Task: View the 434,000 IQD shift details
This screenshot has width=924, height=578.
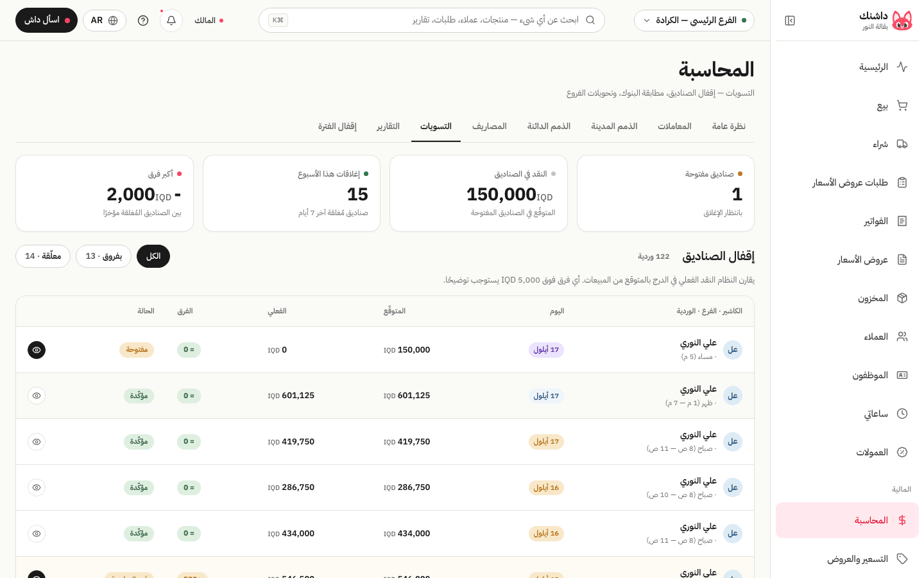Action: pos(37,534)
